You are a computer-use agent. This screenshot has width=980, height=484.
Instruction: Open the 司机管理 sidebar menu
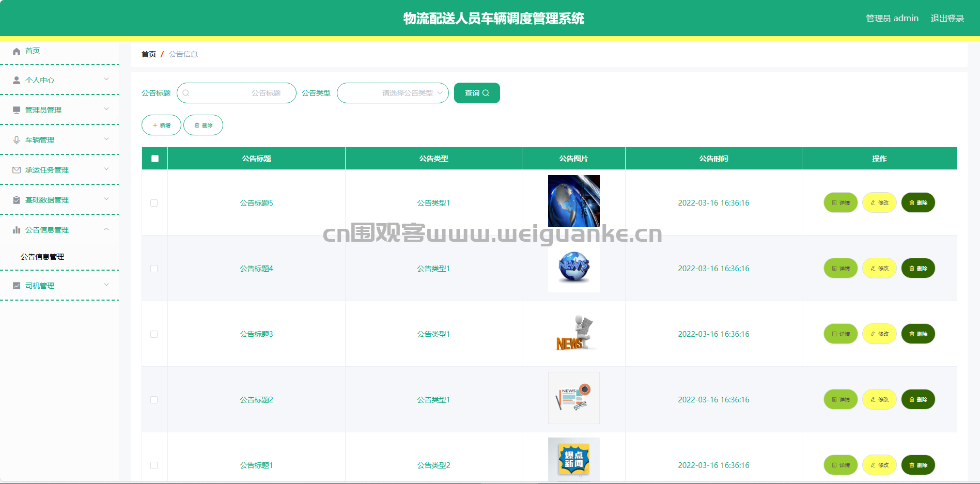click(59, 286)
